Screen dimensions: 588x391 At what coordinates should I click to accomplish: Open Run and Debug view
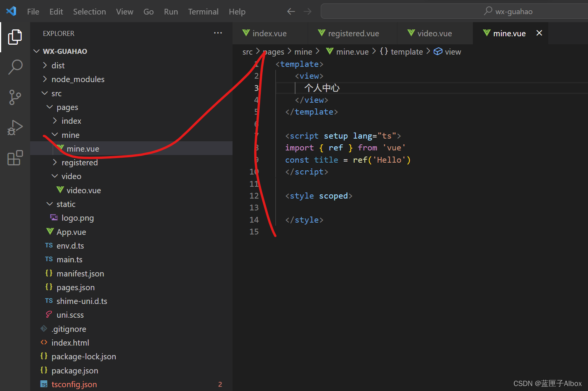pos(15,128)
